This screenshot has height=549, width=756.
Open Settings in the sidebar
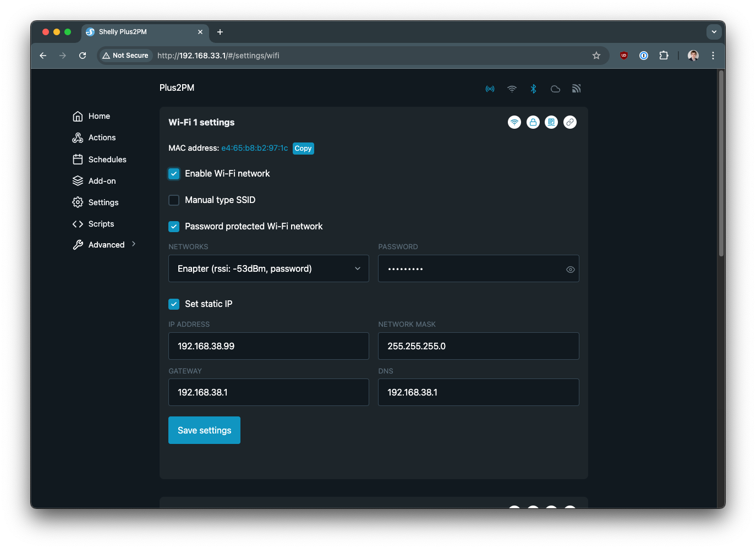[96, 202]
